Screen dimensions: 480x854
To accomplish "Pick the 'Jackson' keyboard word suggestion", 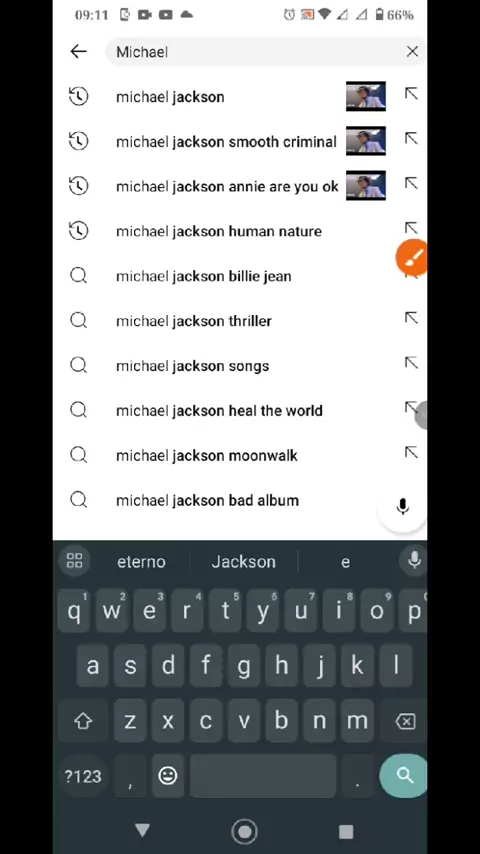I will tap(244, 562).
